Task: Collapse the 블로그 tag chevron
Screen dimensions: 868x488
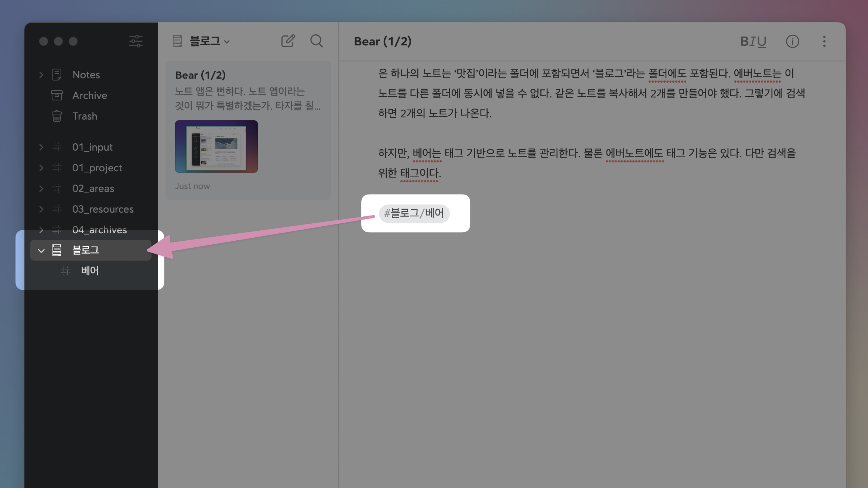Action: [41, 251]
